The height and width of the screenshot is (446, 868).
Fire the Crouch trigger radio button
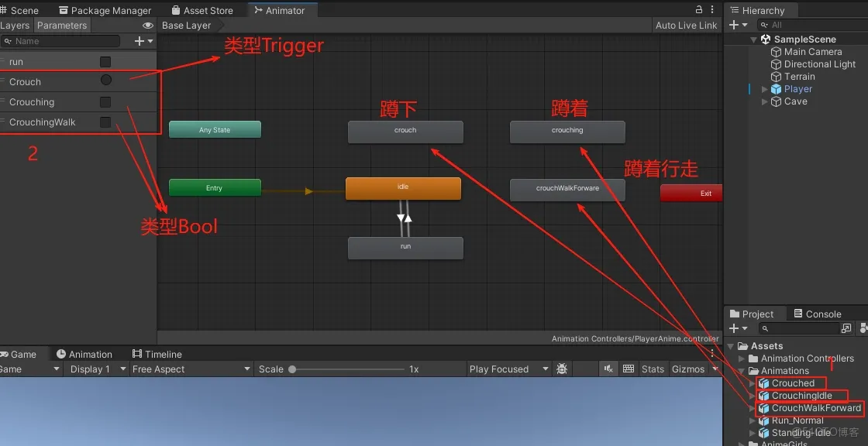tap(108, 81)
